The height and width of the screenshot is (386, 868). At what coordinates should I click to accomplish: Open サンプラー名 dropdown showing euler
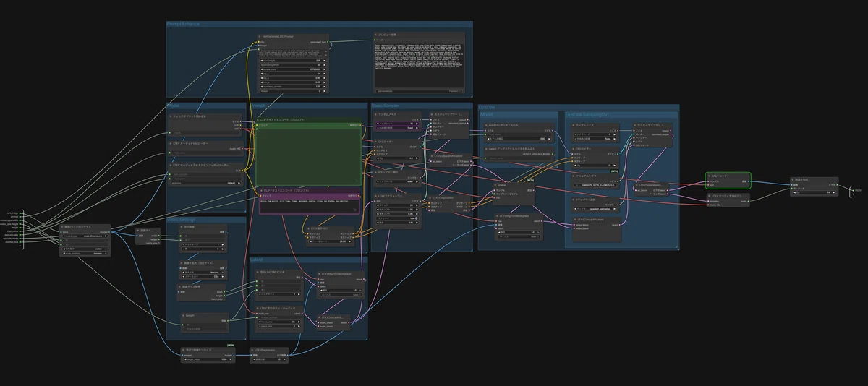click(397, 182)
